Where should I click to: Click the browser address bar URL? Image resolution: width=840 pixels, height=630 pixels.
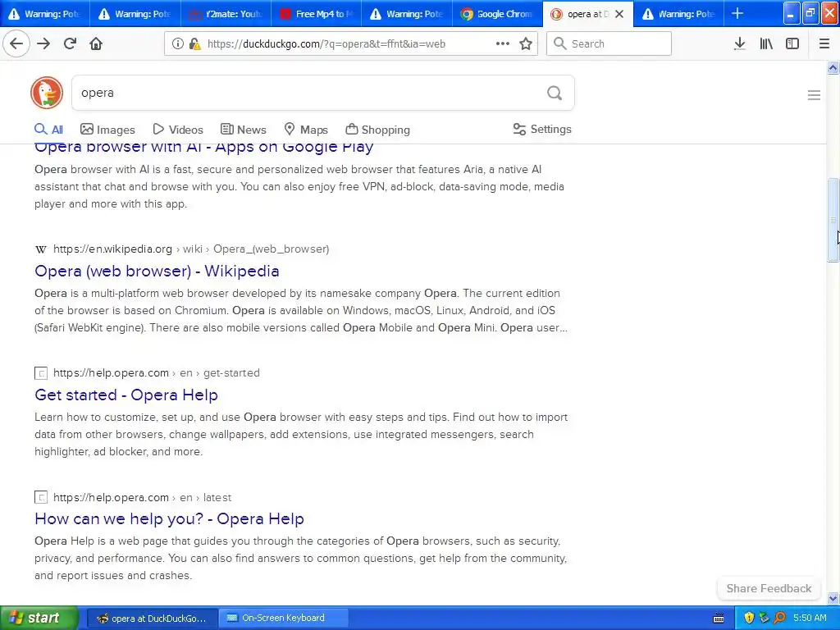click(326, 44)
